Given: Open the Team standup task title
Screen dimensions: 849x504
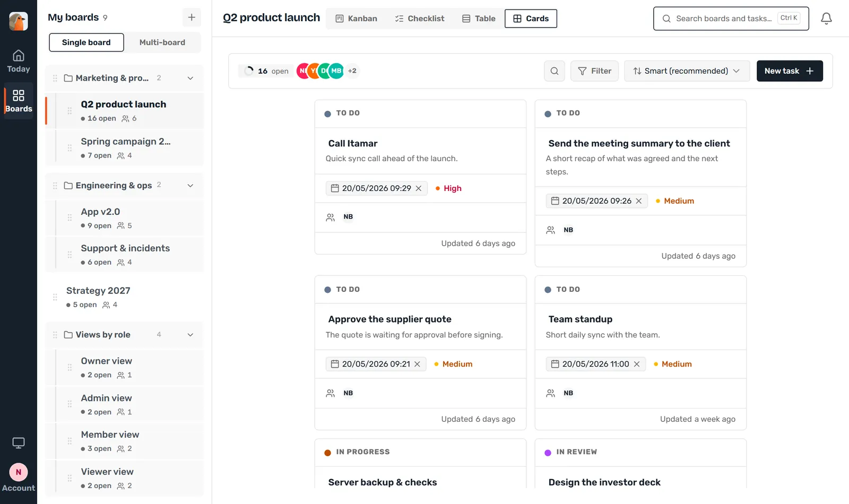Looking at the screenshot, I should click(581, 319).
